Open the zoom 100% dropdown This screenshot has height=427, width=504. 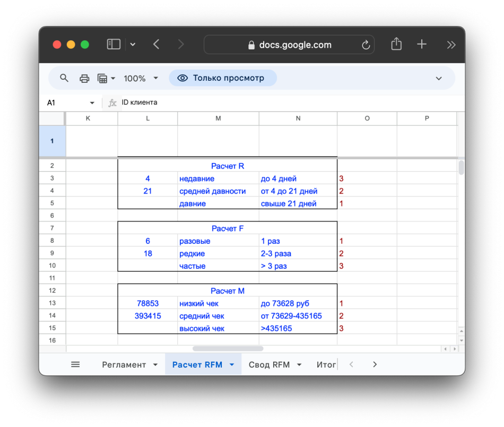tap(141, 78)
